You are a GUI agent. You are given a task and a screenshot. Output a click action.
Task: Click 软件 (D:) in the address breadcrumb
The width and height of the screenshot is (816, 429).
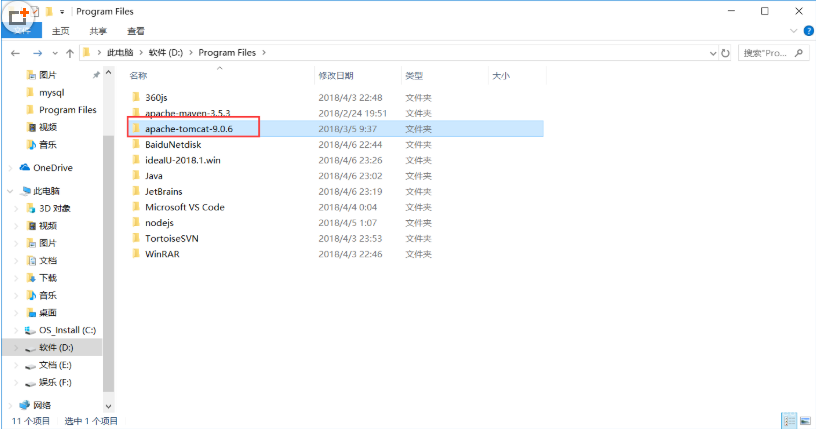pos(165,53)
